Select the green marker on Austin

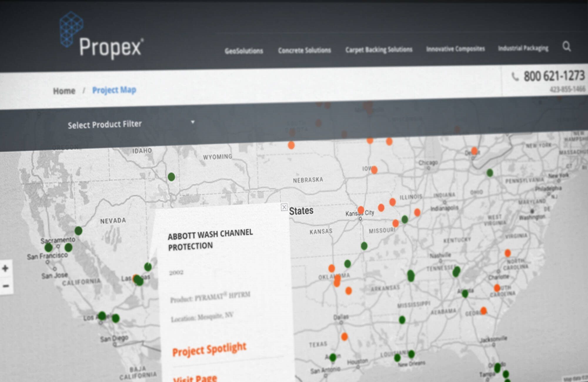pos(333,358)
